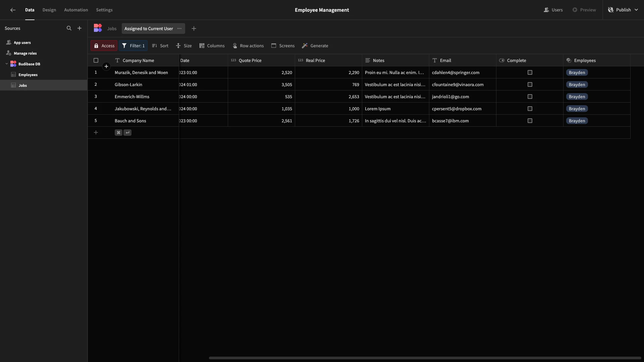Click the add row circle plus icon
The width and height of the screenshot is (644, 362).
tap(106, 66)
